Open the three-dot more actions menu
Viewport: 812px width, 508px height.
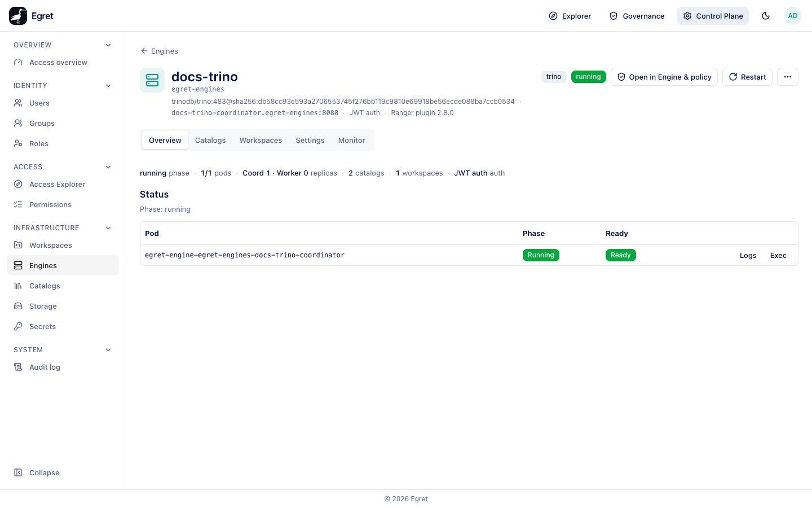pos(788,77)
